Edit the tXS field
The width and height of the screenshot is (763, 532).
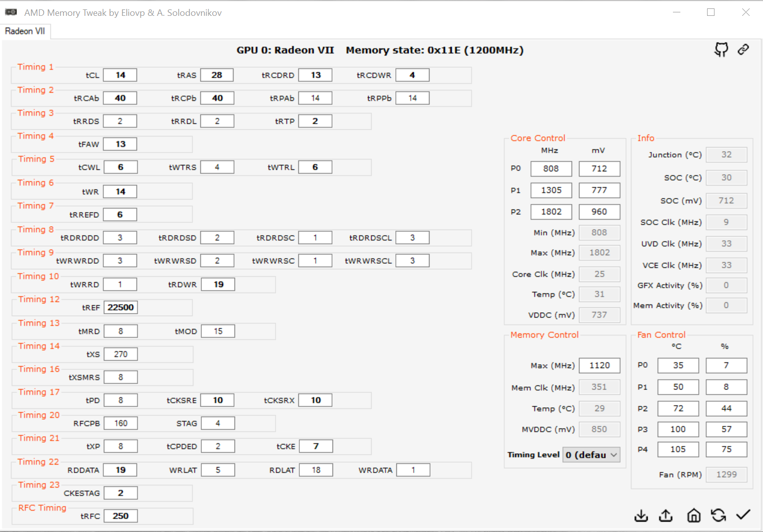point(121,354)
